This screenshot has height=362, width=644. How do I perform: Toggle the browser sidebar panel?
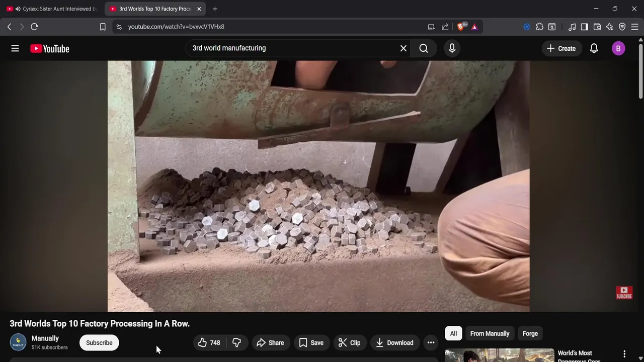[x=584, y=27]
